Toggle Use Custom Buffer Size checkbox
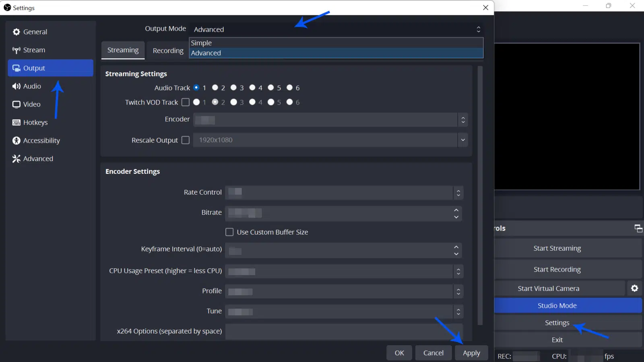The width and height of the screenshot is (644, 362). (229, 232)
